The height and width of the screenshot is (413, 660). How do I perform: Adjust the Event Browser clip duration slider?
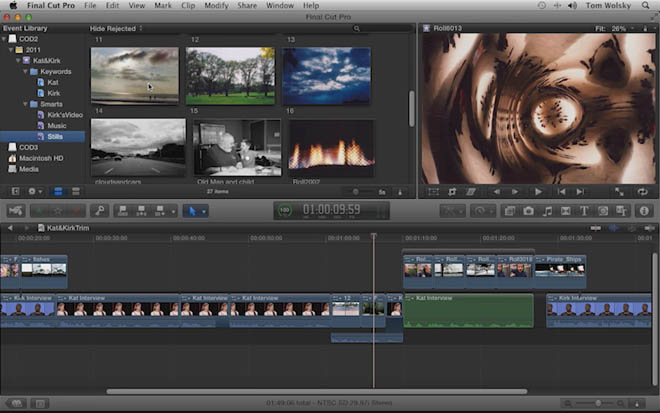[356, 192]
